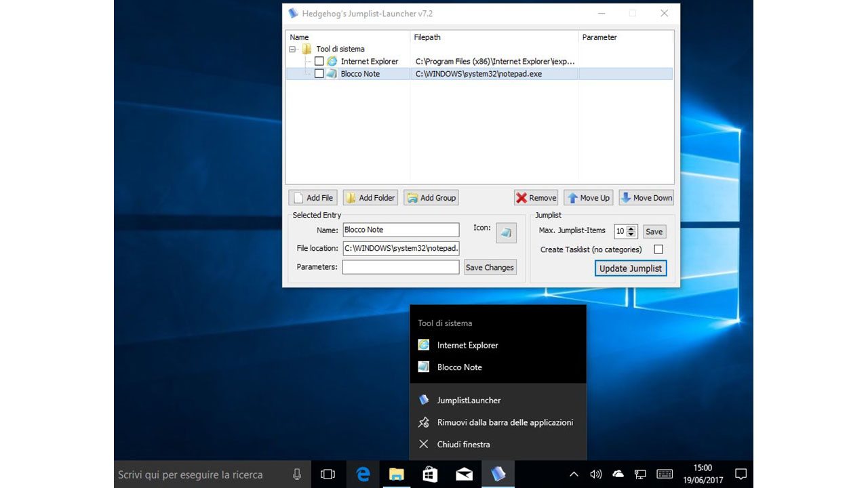Open Mail app from taskbar

464,474
